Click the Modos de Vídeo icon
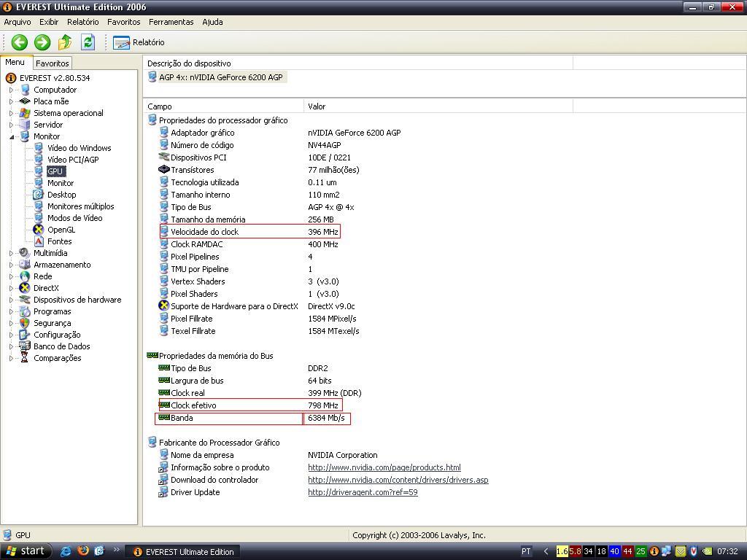This screenshot has width=747, height=560. point(38,218)
